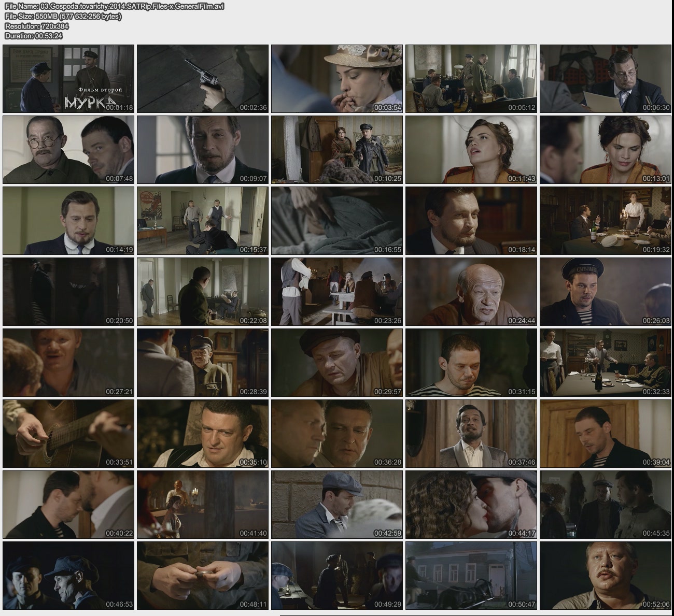Open the dark corridor thumbnail at 00:20:50
This screenshot has height=616, width=674.
point(68,292)
